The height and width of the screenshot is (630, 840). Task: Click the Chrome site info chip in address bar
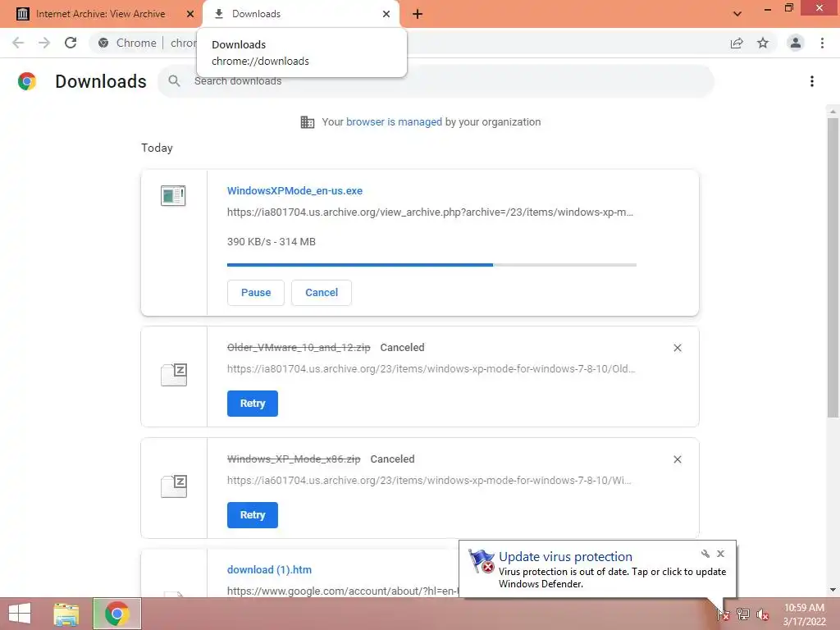127,43
